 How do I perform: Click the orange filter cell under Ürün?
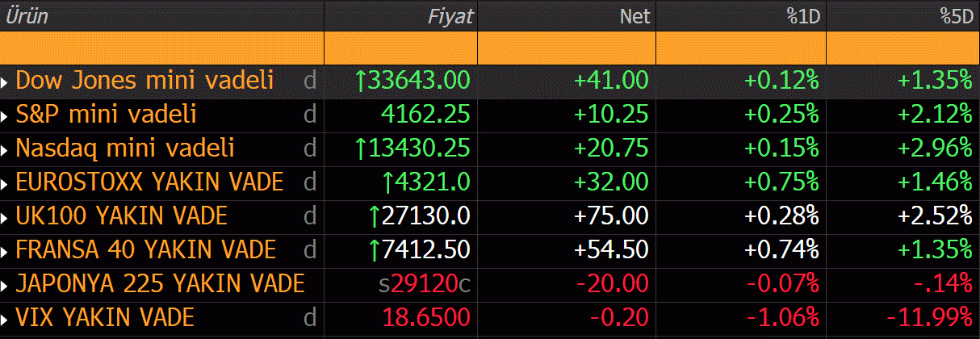(161, 48)
